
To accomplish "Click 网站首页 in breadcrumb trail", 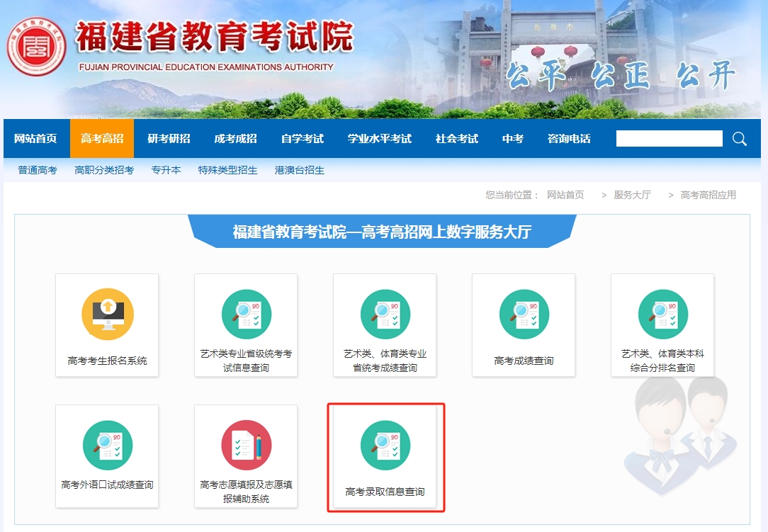I will tap(565, 195).
